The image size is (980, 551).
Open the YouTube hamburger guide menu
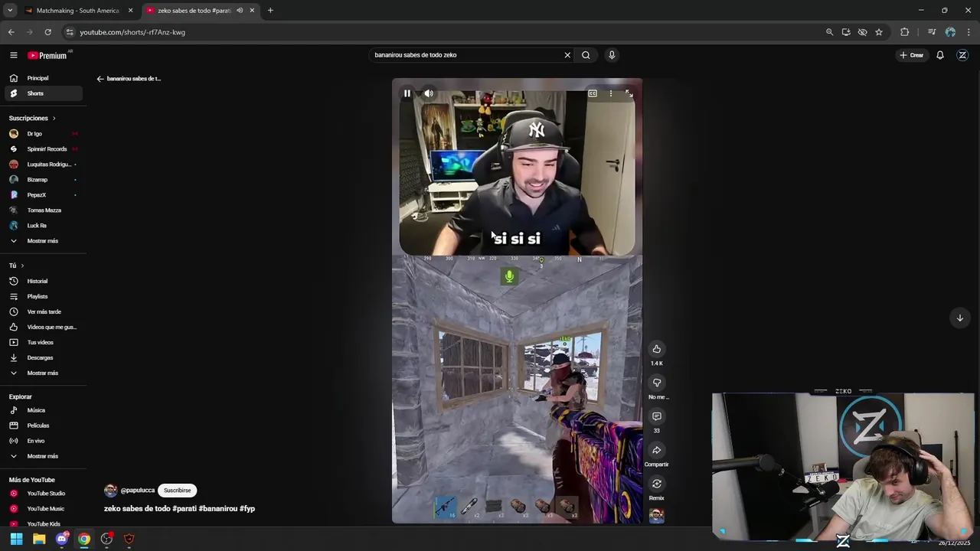coord(14,55)
